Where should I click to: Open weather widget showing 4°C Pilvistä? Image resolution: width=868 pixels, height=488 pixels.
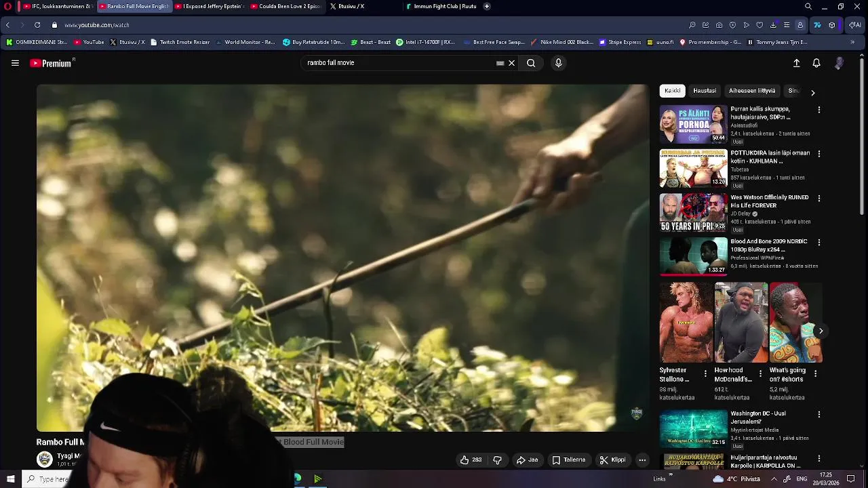tap(738, 479)
